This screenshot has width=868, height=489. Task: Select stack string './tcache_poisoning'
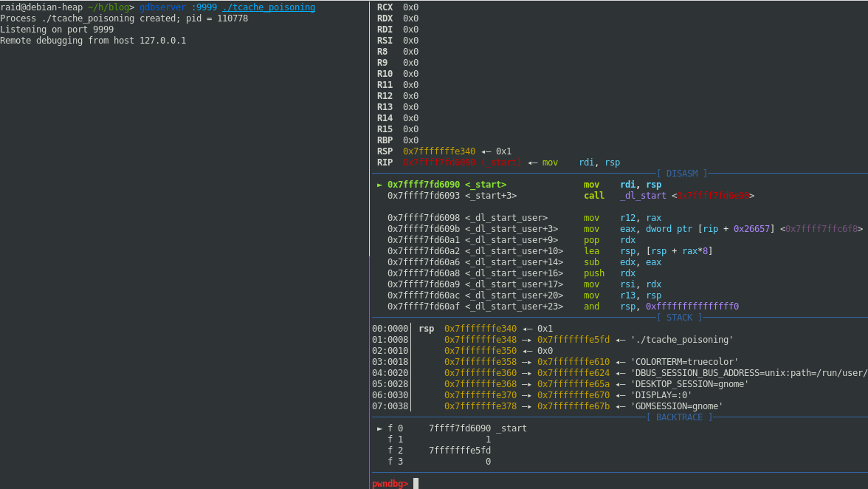(682, 340)
